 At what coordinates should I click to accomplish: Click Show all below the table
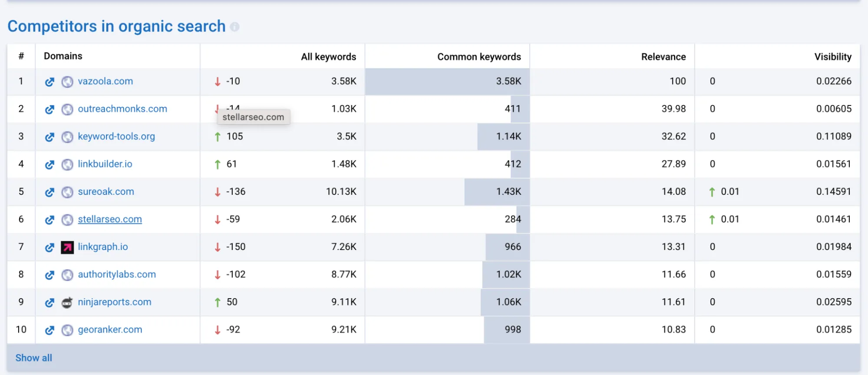(x=34, y=358)
